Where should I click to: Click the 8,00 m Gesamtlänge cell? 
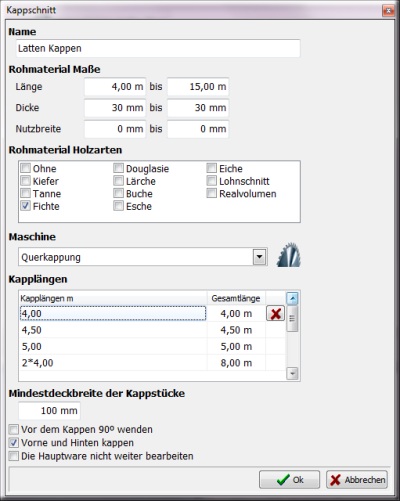coord(236,363)
